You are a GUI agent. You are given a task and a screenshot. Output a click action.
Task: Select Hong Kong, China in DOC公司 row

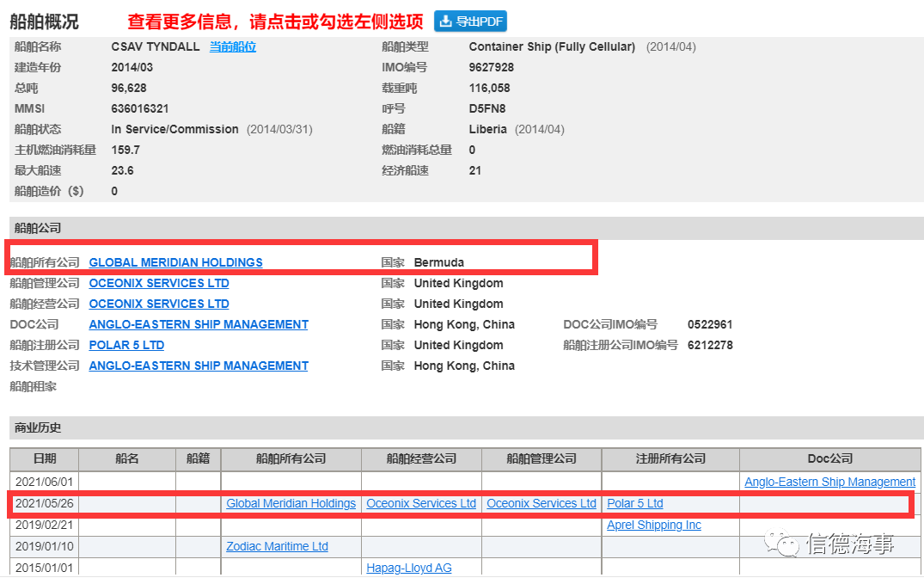click(464, 324)
